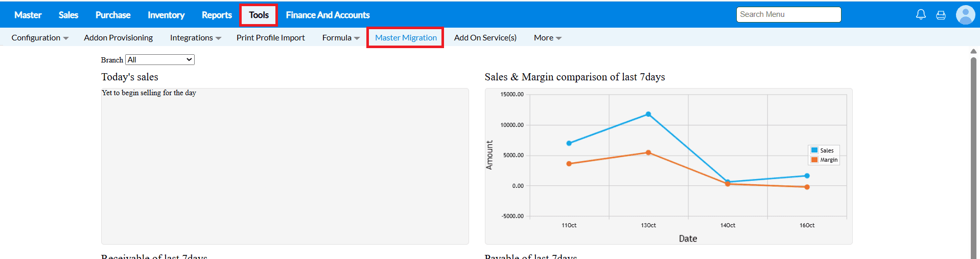Open the More dropdown menu
980x259 pixels.
547,38
